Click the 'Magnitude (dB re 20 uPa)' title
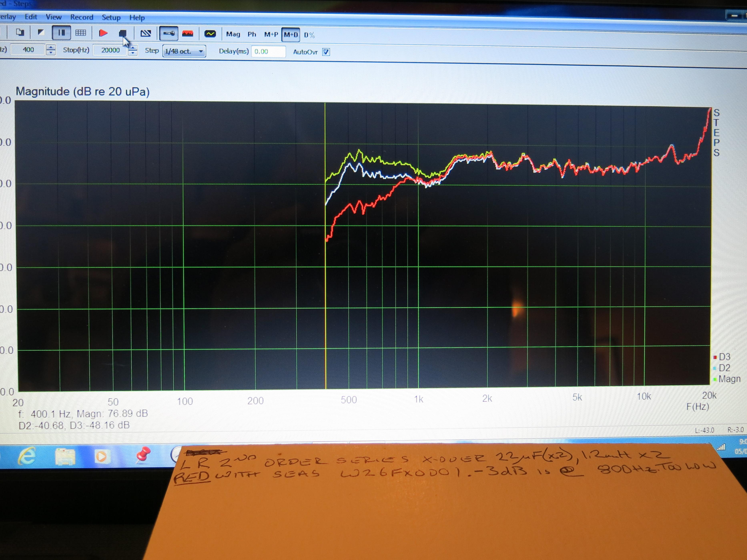The width and height of the screenshot is (747, 560). click(x=83, y=91)
